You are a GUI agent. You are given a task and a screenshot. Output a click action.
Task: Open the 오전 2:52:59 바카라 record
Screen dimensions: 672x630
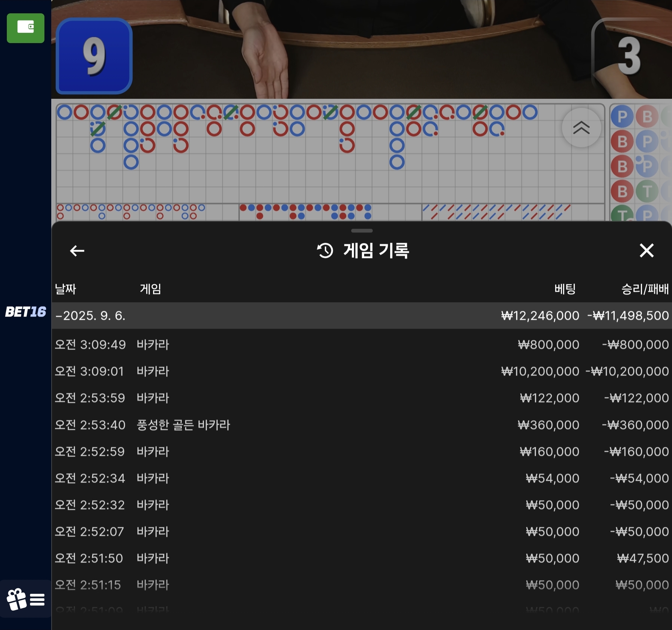coord(362,452)
